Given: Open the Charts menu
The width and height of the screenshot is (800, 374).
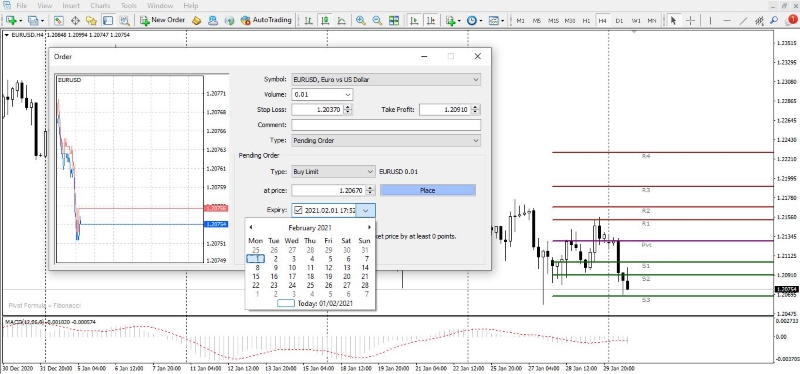Looking at the screenshot, I should pyautogui.click(x=100, y=6).
